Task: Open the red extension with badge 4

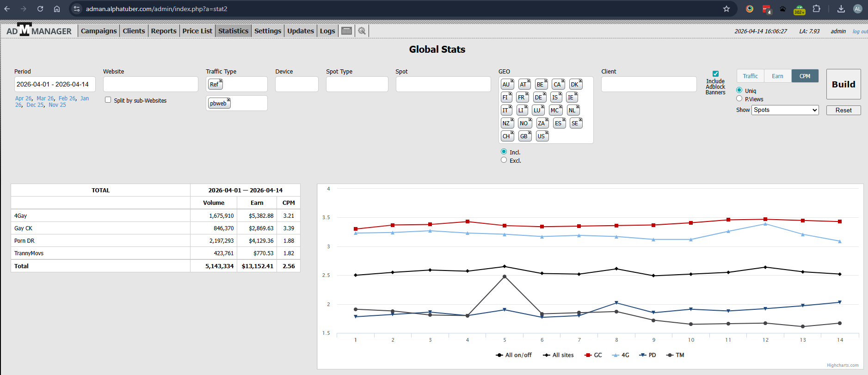Action: [x=766, y=9]
